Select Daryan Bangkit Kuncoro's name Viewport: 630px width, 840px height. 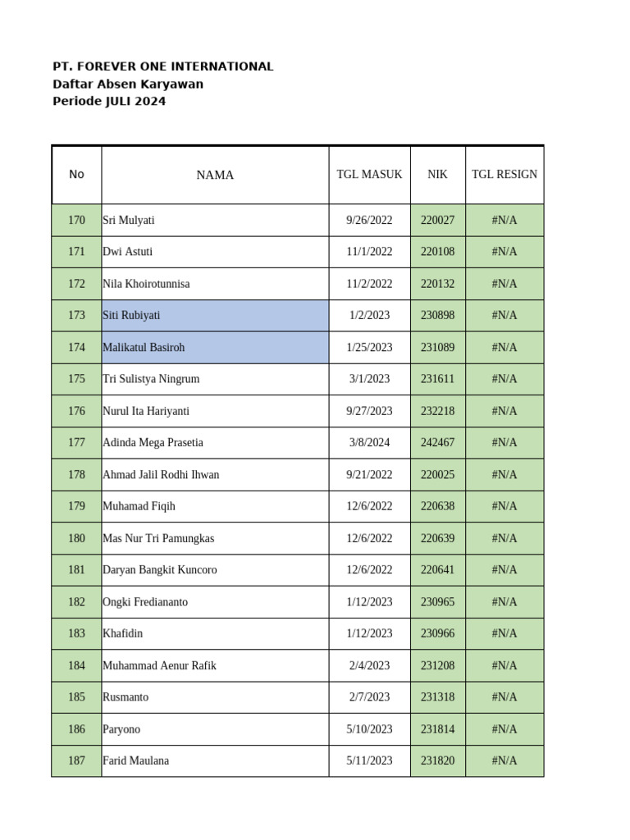(x=160, y=570)
